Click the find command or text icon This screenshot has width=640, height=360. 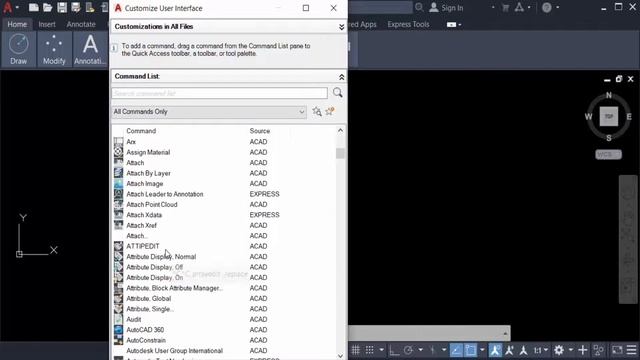click(317, 111)
